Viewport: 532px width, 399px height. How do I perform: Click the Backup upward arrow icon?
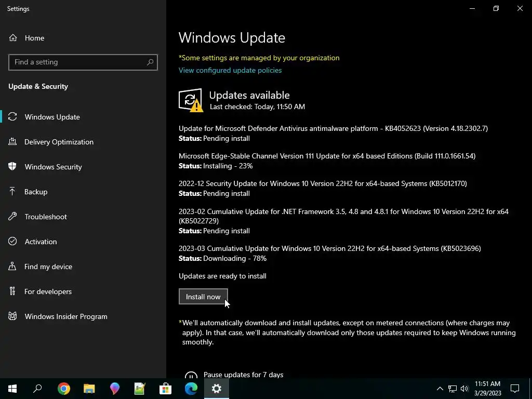(12, 191)
